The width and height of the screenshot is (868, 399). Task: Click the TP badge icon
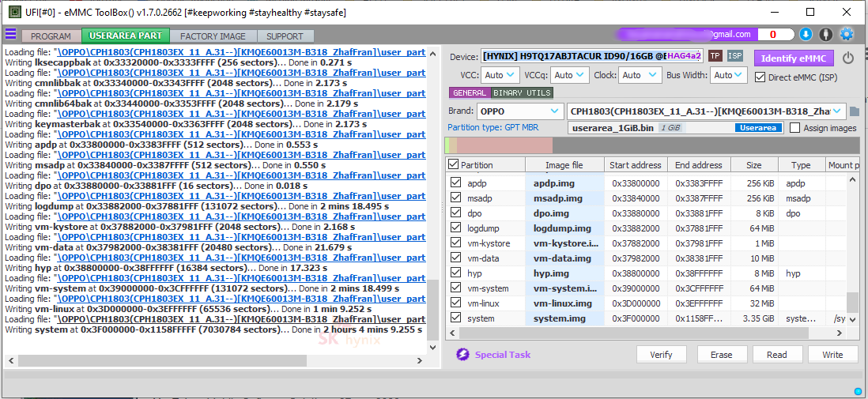pyautogui.click(x=715, y=56)
